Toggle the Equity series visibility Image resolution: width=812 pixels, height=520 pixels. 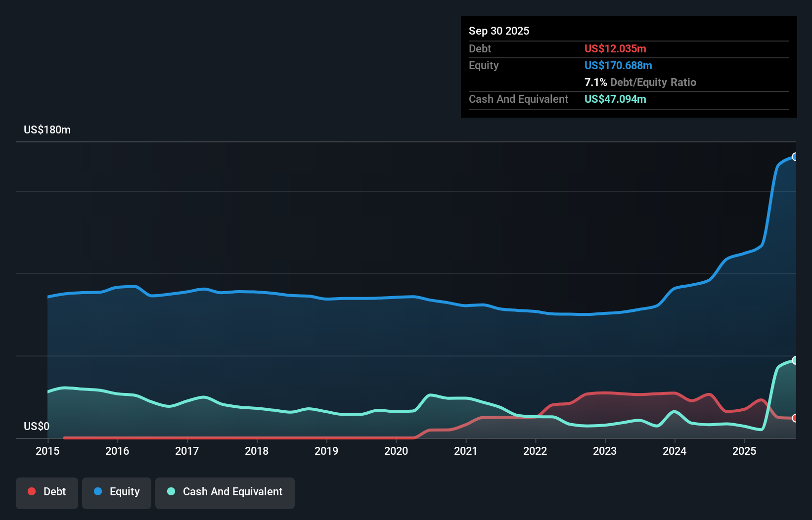click(x=117, y=493)
